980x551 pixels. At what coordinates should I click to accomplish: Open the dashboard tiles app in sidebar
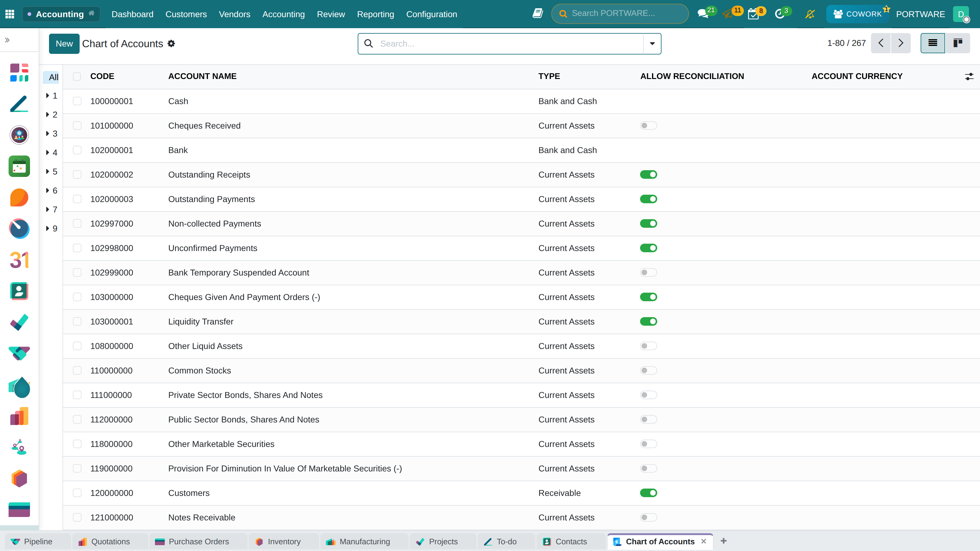click(19, 73)
